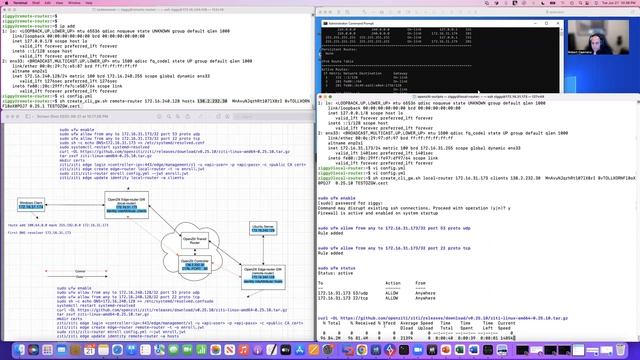The height and width of the screenshot is (360, 640).
Task: Toggle sidebar view in Preview window
Action: (28, 116)
